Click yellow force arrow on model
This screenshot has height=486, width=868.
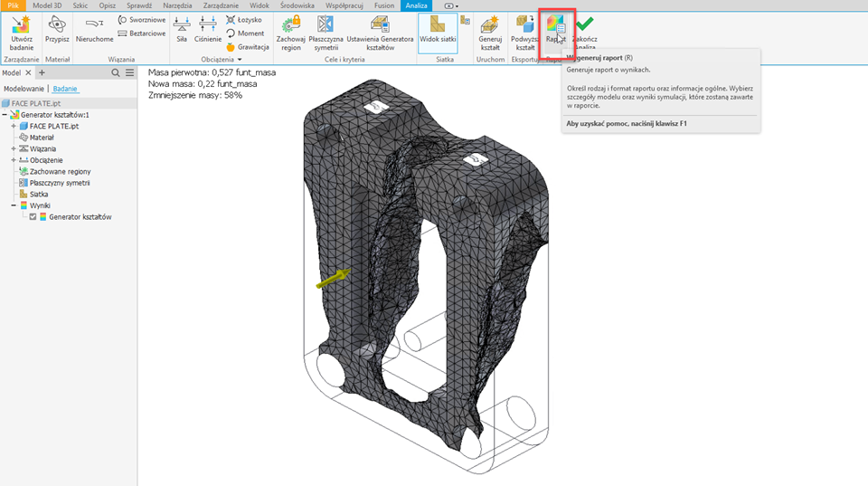334,278
